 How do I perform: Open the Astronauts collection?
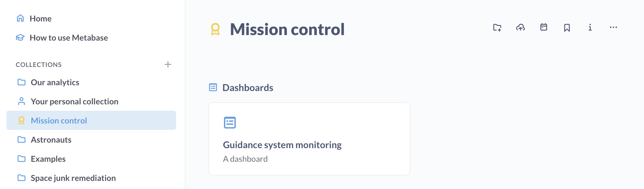tap(51, 140)
